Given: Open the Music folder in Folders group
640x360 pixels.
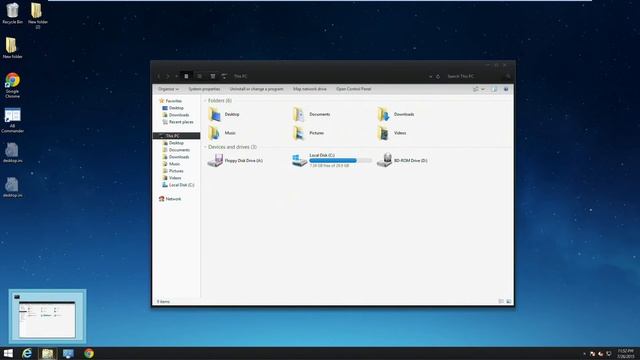Looking at the screenshot, I should pyautogui.click(x=222, y=133).
